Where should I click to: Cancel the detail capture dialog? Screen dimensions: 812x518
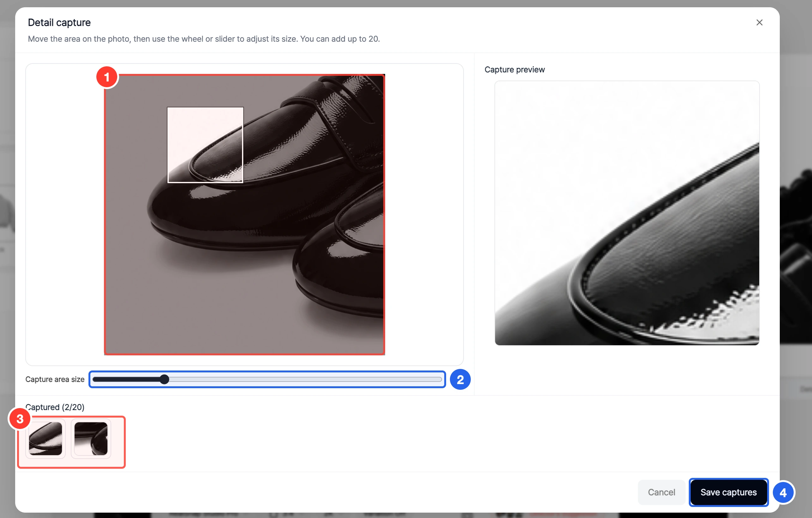(x=661, y=492)
